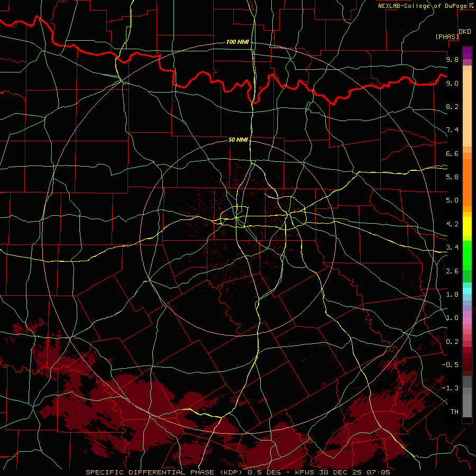
Task: Pick the yellow segment of the color bar
Action: pyautogui.click(x=467, y=226)
